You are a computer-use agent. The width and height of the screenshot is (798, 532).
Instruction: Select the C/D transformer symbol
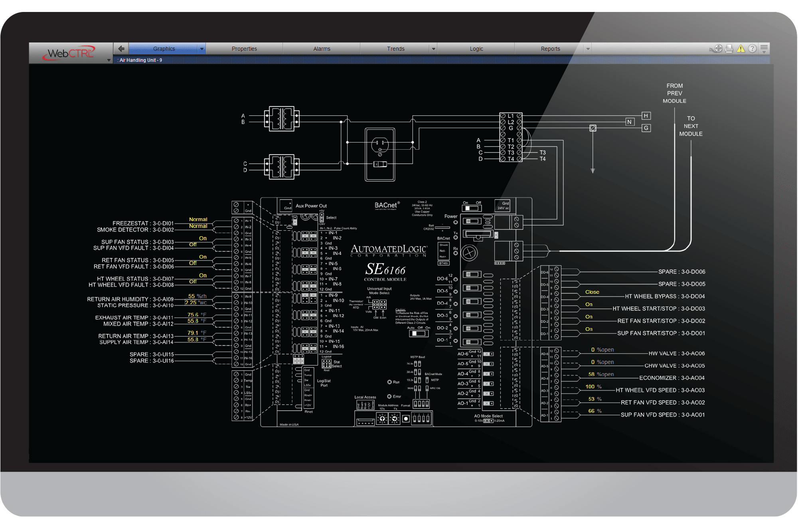tap(282, 167)
